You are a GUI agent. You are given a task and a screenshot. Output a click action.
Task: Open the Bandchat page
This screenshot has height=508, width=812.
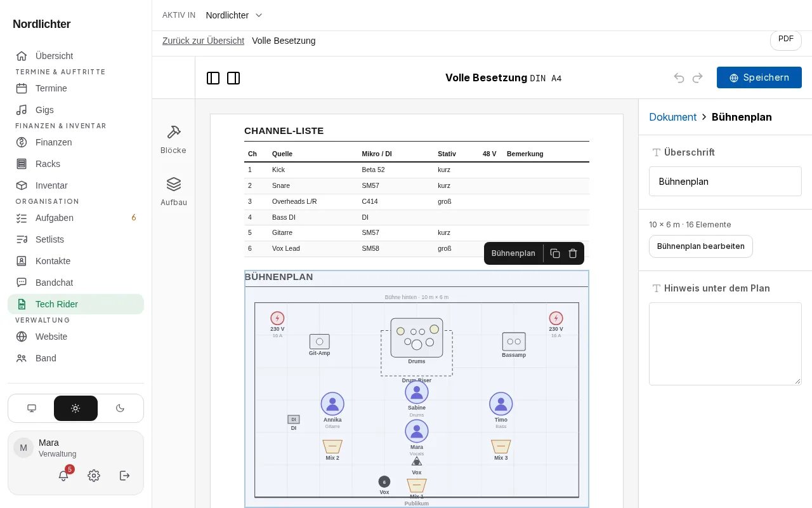(x=76, y=283)
